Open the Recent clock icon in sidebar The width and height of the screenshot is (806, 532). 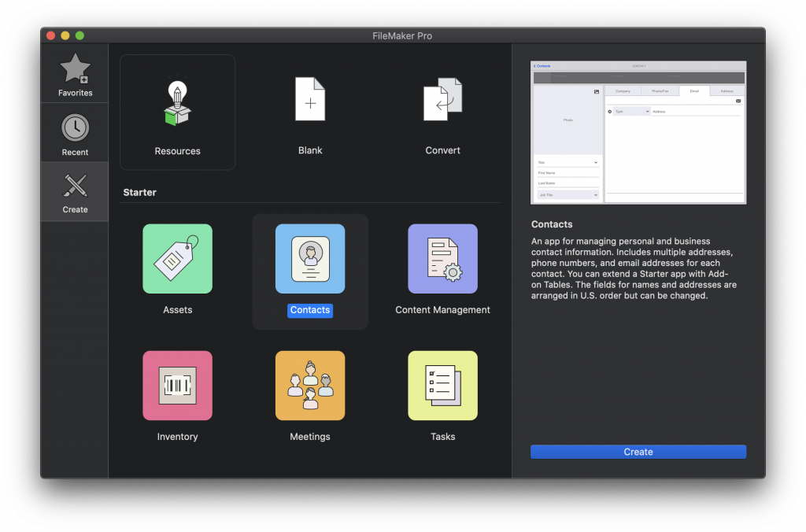click(x=75, y=127)
